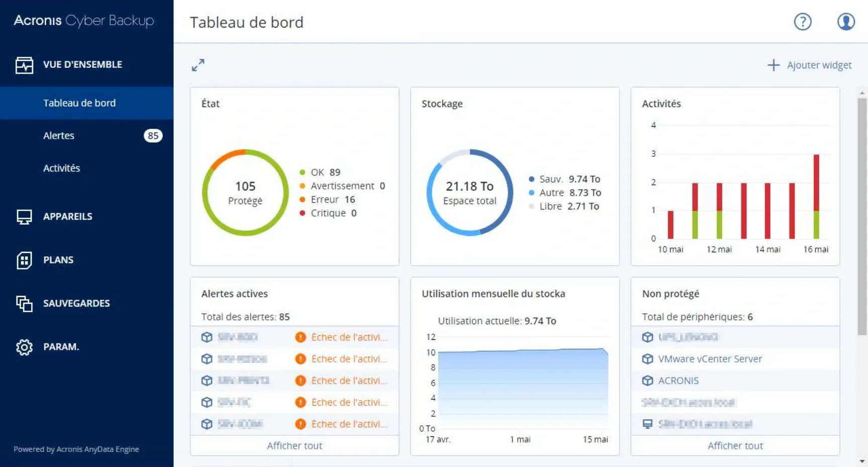Image resolution: width=868 pixels, height=467 pixels.
Task: Click orange warning icon in fourth alert row
Action: 300,402
